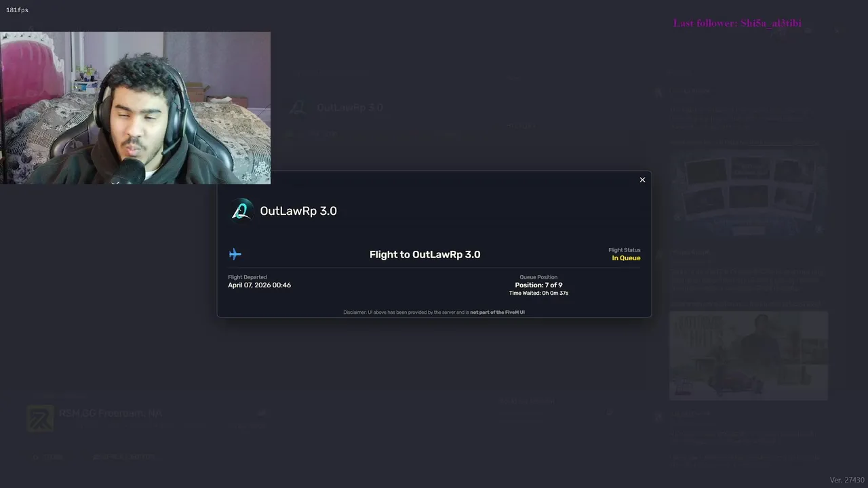Click the 'Flight Departed' label
868x488 pixels.
(248, 277)
